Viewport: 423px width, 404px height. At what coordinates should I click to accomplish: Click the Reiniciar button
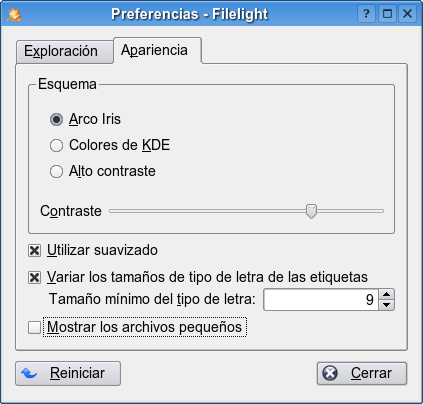coord(68,373)
